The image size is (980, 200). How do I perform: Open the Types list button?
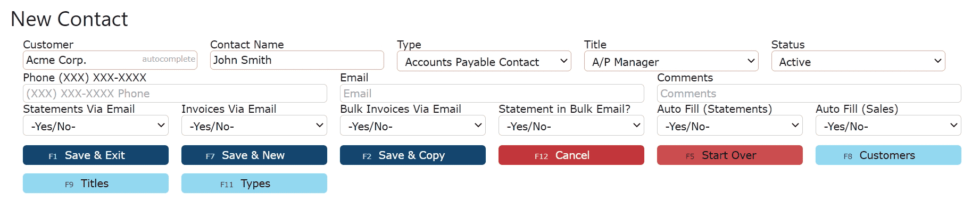click(x=254, y=184)
